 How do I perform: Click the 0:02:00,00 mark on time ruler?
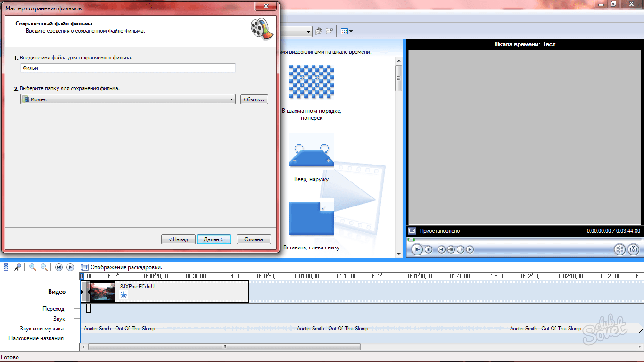[533, 276]
